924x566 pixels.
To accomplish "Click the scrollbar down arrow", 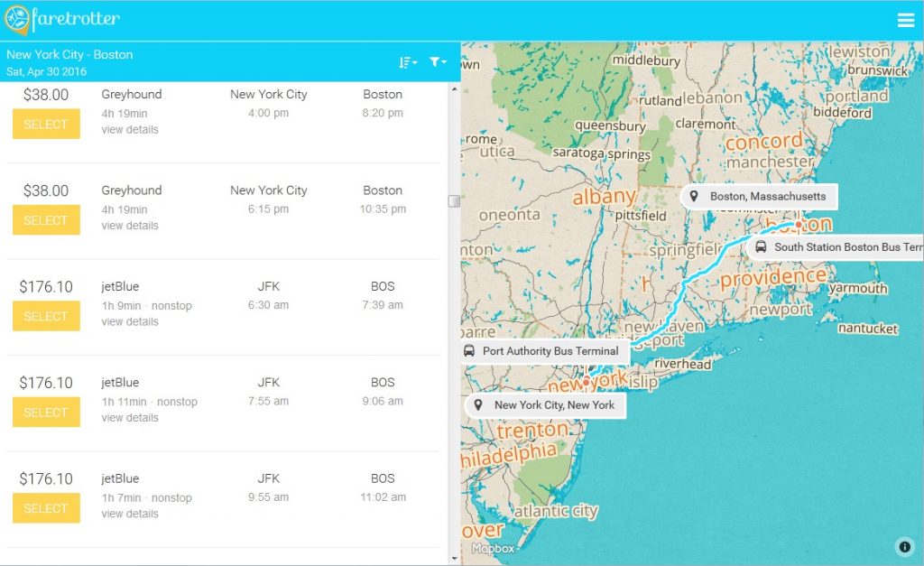I will [x=455, y=558].
